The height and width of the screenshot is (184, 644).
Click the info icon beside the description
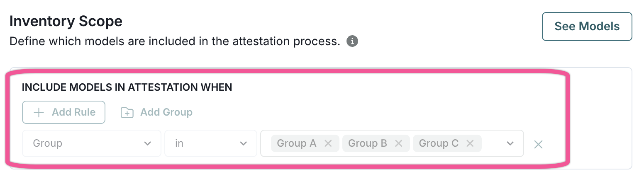352,41
